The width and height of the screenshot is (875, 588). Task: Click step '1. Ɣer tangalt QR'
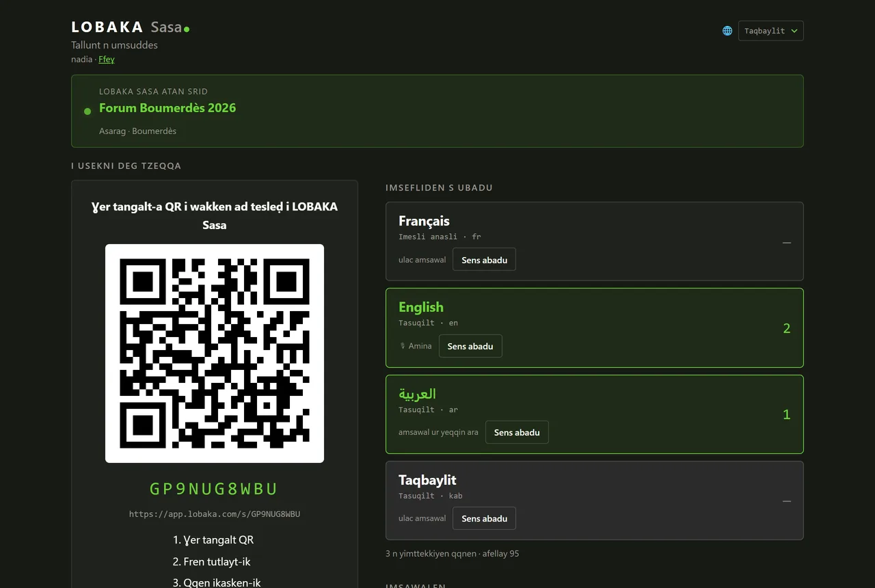pyautogui.click(x=214, y=539)
